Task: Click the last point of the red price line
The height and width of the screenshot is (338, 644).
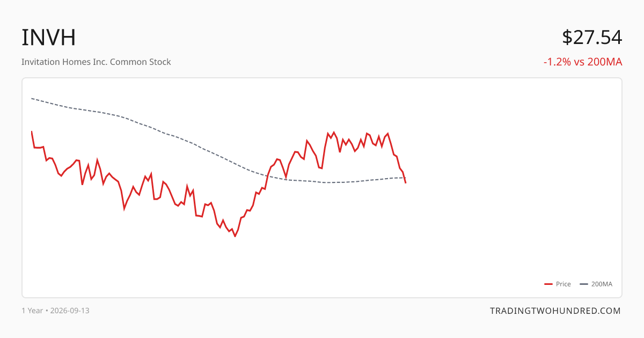Action: pyautogui.click(x=406, y=183)
